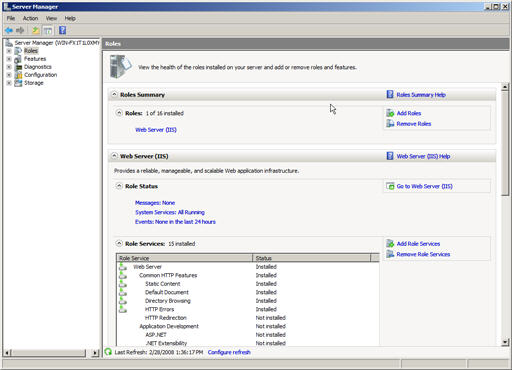This screenshot has width=512, height=370.
Task: Click the Static Content row's role service icon
Action: (123, 284)
